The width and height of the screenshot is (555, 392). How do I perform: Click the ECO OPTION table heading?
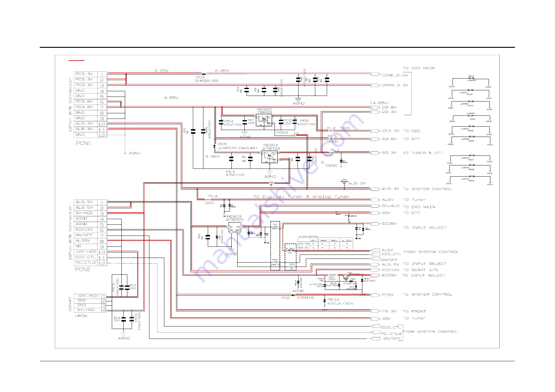(x=308, y=237)
